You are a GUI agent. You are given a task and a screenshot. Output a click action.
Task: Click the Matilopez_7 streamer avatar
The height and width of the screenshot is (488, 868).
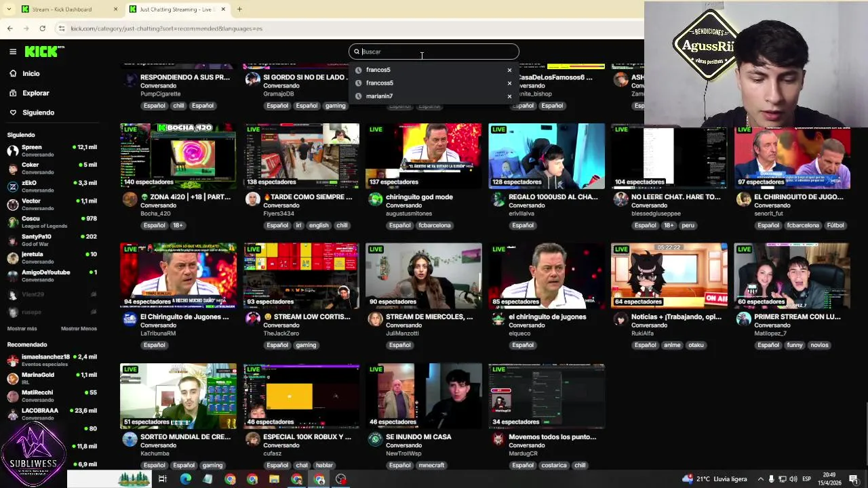click(743, 319)
